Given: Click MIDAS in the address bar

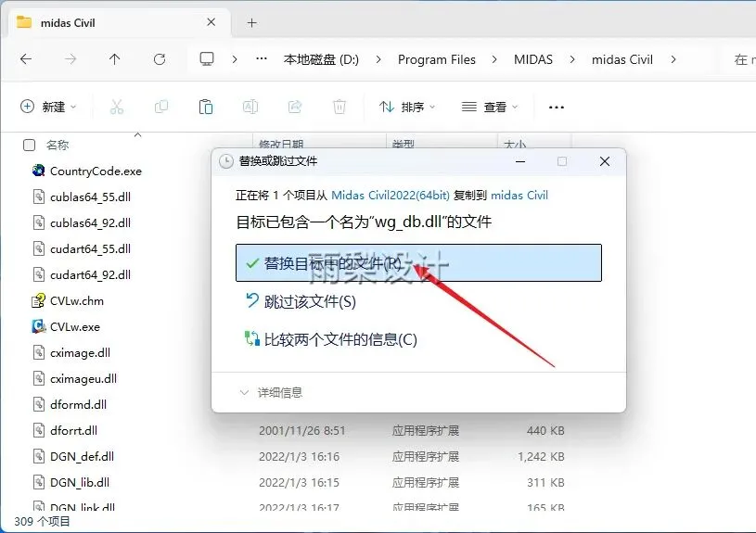Looking at the screenshot, I should tap(533, 59).
